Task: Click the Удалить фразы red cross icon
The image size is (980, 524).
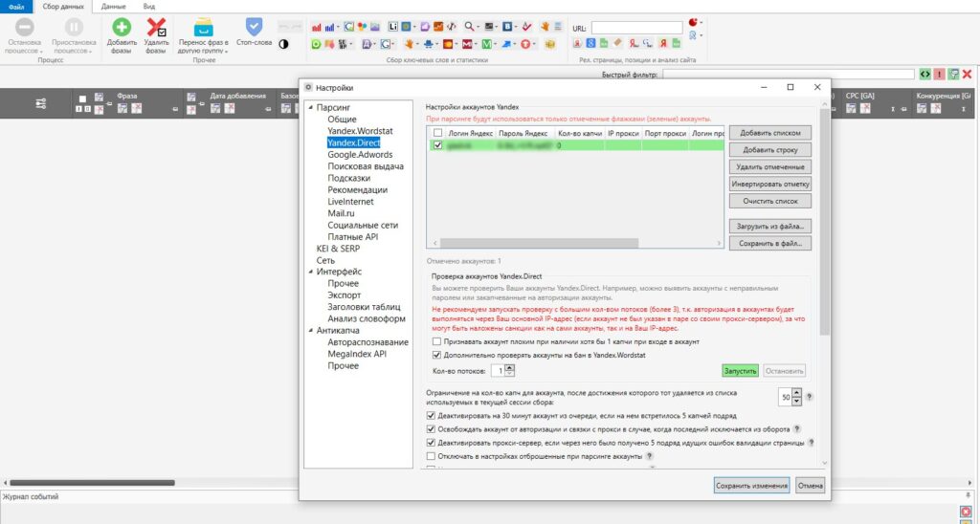Action: 156,28
